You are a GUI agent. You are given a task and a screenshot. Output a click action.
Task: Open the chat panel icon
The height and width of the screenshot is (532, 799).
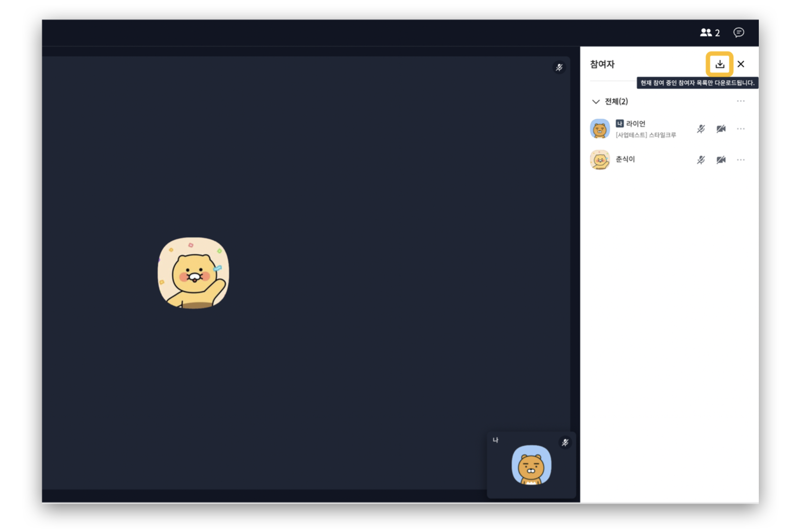tap(738, 33)
